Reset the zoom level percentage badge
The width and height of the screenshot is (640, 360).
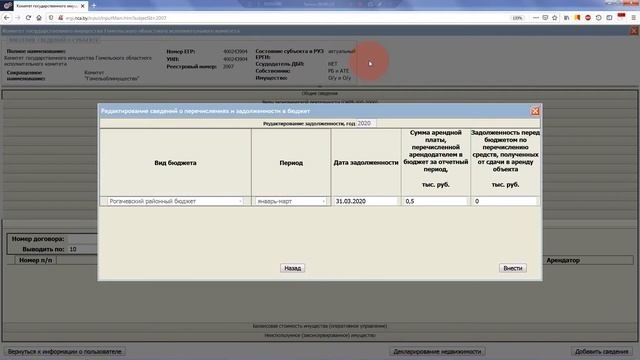[x=517, y=18]
